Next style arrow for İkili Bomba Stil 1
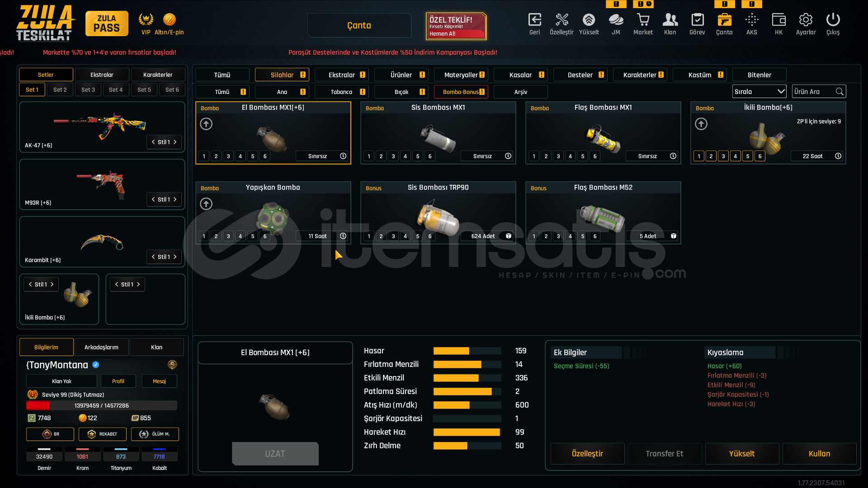Viewport: 868px width, 488px height. coord(52,284)
